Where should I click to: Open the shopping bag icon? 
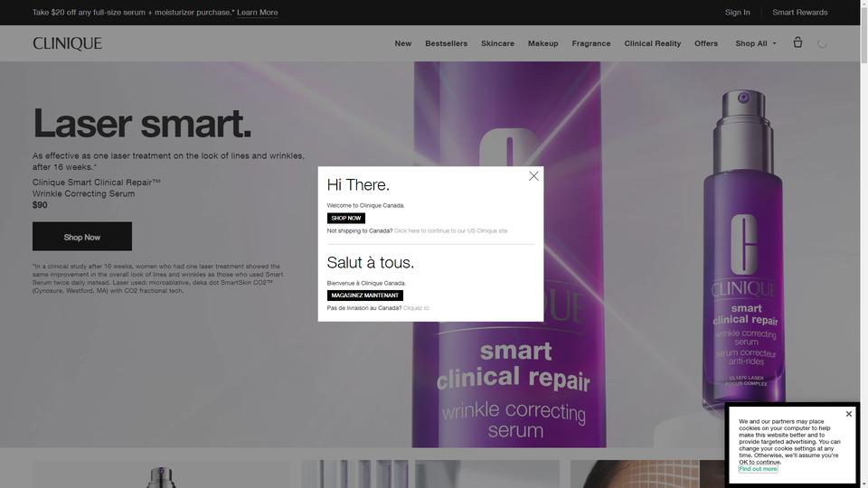797,42
